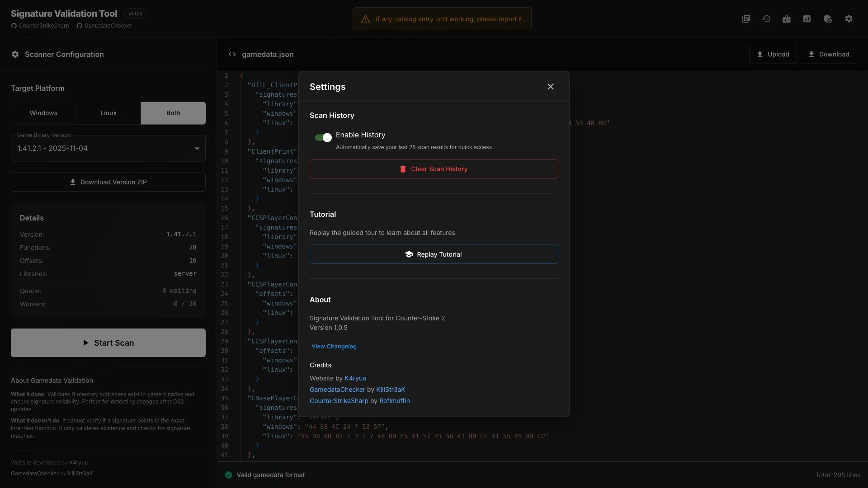Image resolution: width=868 pixels, height=488 pixels.
Task: Toggle the Enable History switch
Action: click(x=323, y=137)
